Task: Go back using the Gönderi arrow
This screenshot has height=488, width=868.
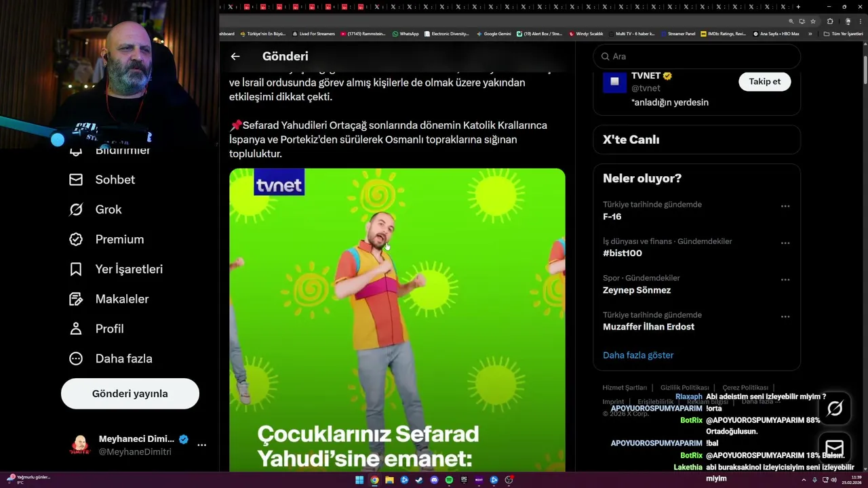Action: (x=235, y=56)
